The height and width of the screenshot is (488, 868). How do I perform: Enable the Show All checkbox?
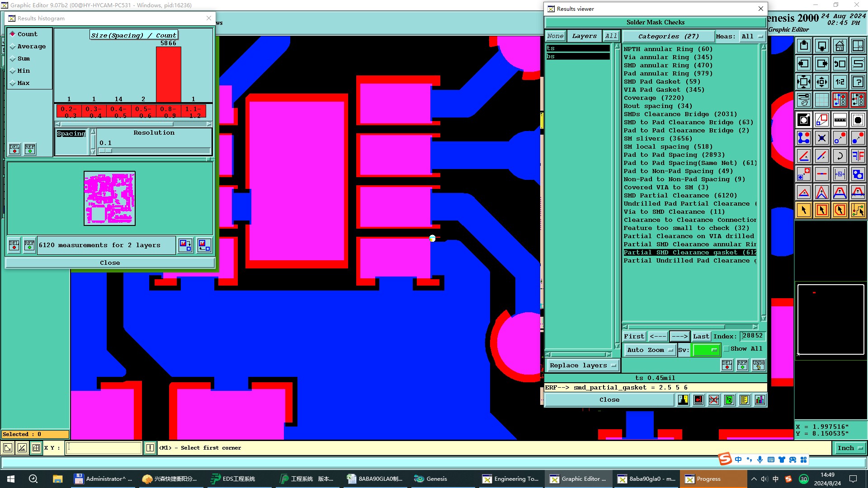(x=726, y=349)
